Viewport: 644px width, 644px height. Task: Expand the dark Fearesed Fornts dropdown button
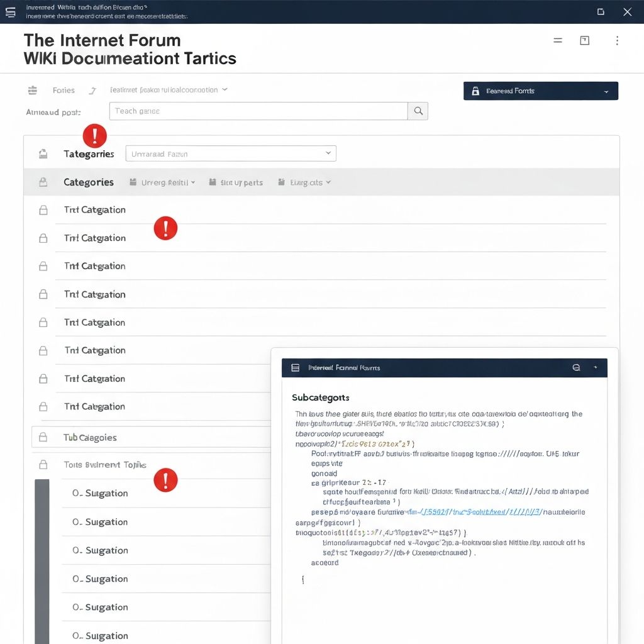[x=540, y=91]
